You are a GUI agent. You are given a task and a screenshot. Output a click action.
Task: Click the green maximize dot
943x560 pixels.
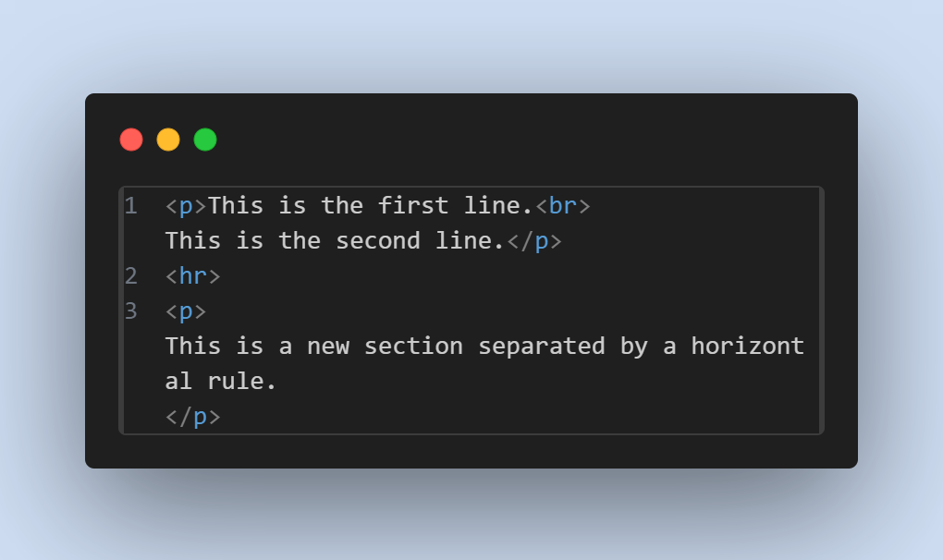(x=205, y=140)
